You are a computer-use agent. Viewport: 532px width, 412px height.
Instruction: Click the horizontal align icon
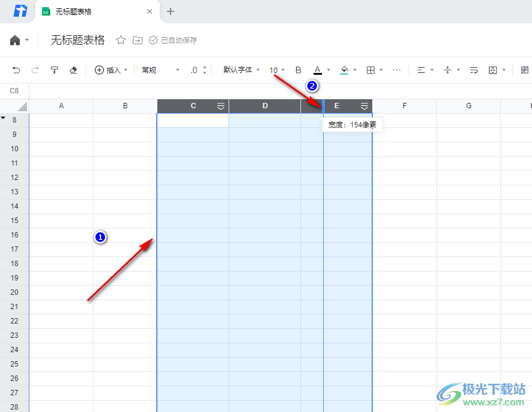point(421,70)
